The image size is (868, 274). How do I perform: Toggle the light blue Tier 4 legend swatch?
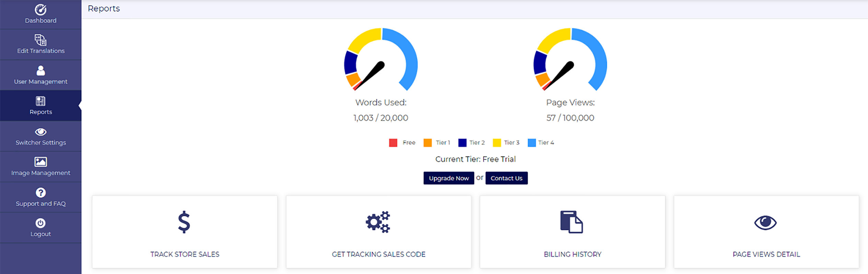pyautogui.click(x=531, y=143)
